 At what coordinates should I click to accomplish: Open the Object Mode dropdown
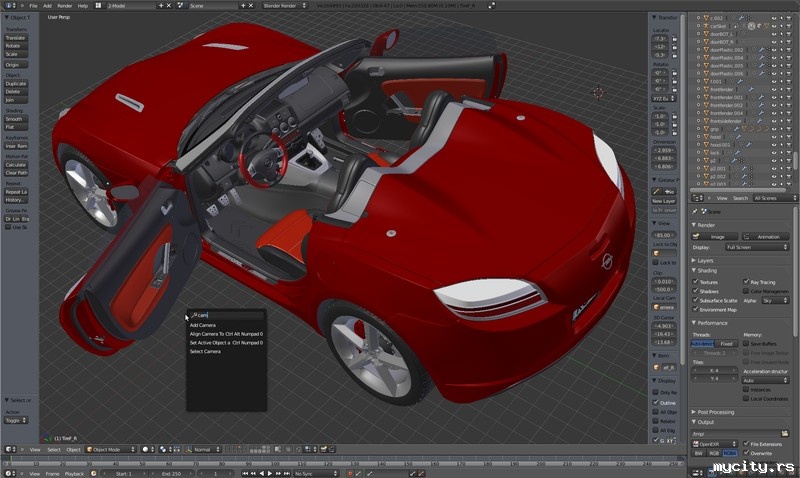point(111,449)
